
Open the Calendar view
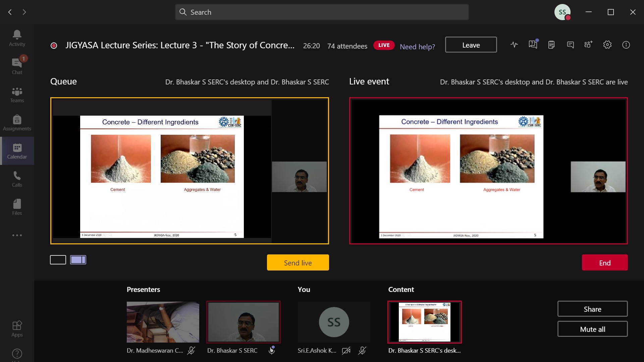tap(17, 150)
